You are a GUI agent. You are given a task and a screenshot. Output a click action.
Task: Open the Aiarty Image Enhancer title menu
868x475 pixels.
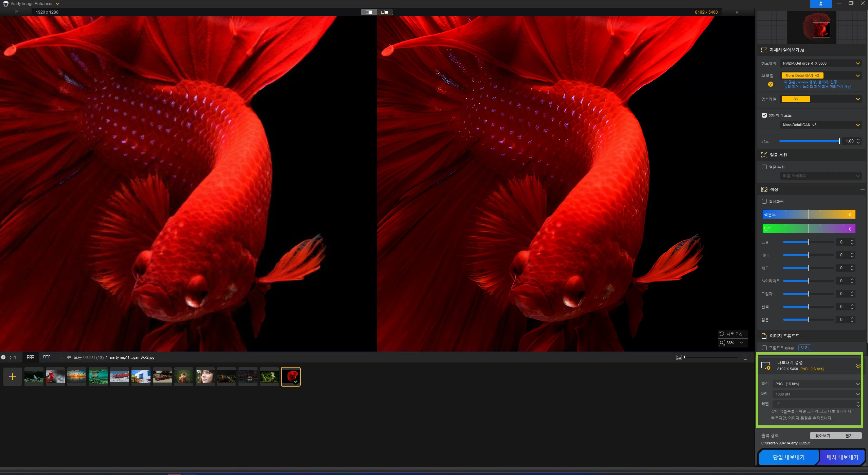(x=57, y=4)
